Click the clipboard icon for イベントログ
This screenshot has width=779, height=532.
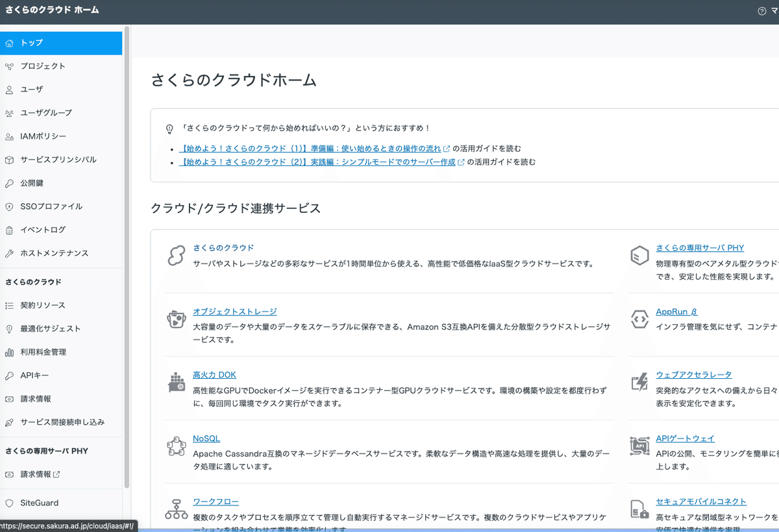tap(9, 230)
